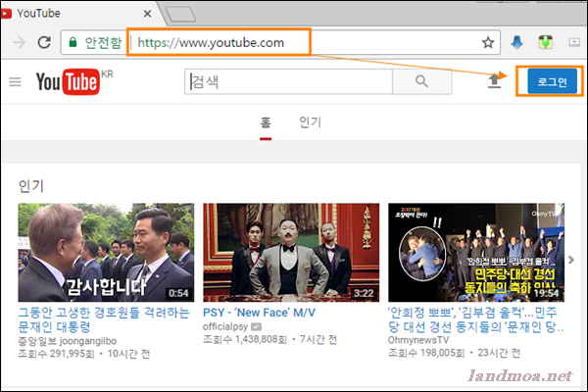Click the 안전함 secure label
The height and width of the screenshot is (392, 588).
click(x=103, y=42)
